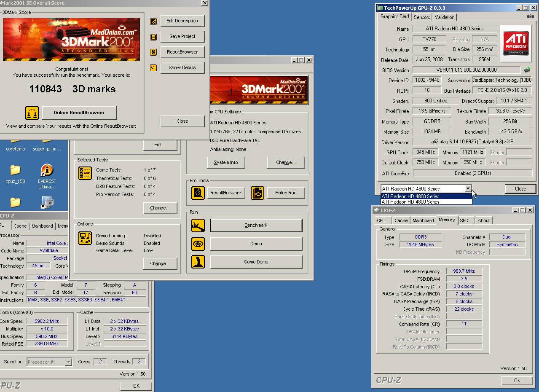Click the desktop shortcut below EVEREST
Image resolution: width=539 pixels, height=392 pixels.
pyautogui.click(x=47, y=203)
